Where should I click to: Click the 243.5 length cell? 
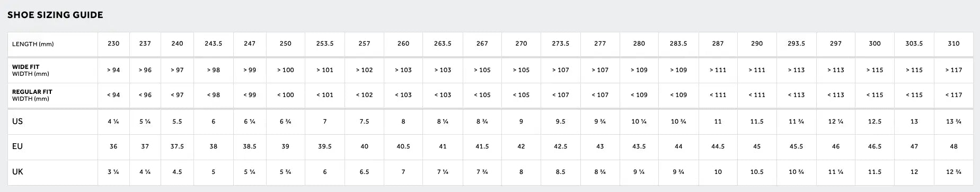(x=214, y=44)
